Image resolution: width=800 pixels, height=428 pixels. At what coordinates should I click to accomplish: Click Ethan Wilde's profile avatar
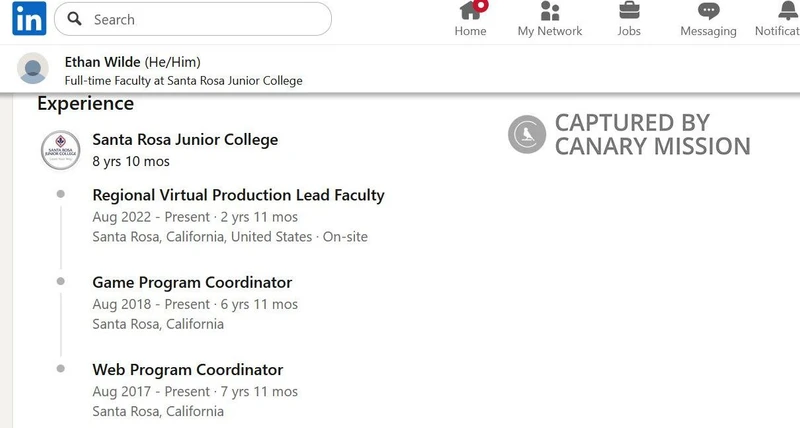point(33,68)
